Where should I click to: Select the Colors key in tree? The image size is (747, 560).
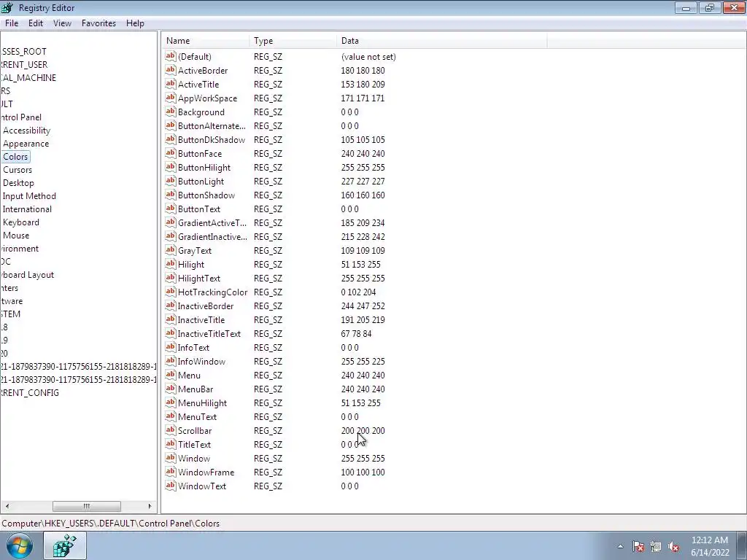[x=15, y=157]
